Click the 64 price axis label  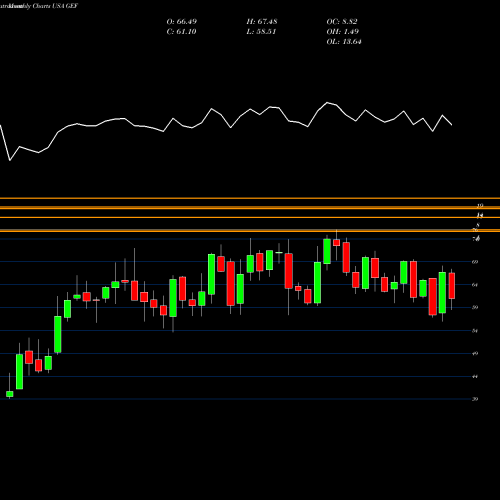coord(475,285)
